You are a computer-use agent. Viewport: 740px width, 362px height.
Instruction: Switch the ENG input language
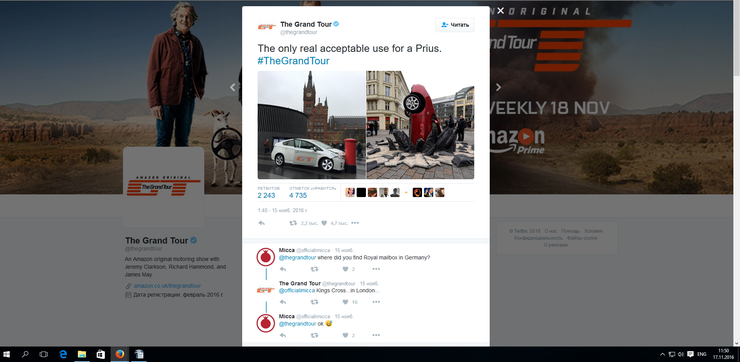click(x=702, y=354)
